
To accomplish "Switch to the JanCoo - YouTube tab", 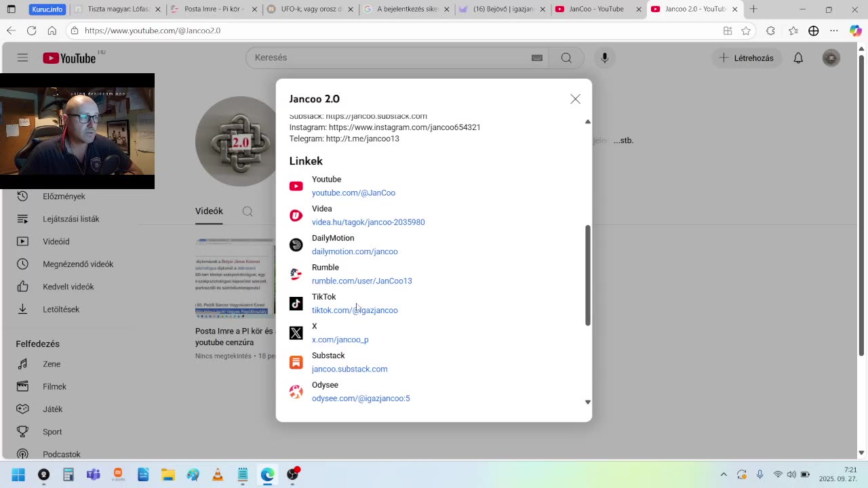I will pyautogui.click(x=598, y=9).
